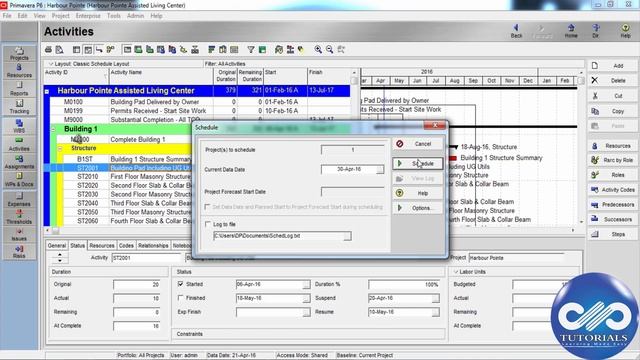Open WBS in the left sidebar
The height and width of the screenshot is (360, 640).
pos(19,126)
